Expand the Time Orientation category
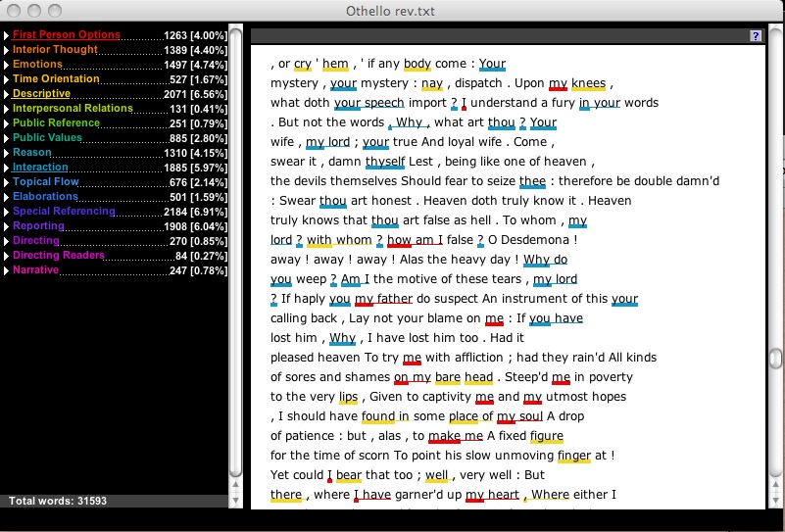 tap(6, 79)
